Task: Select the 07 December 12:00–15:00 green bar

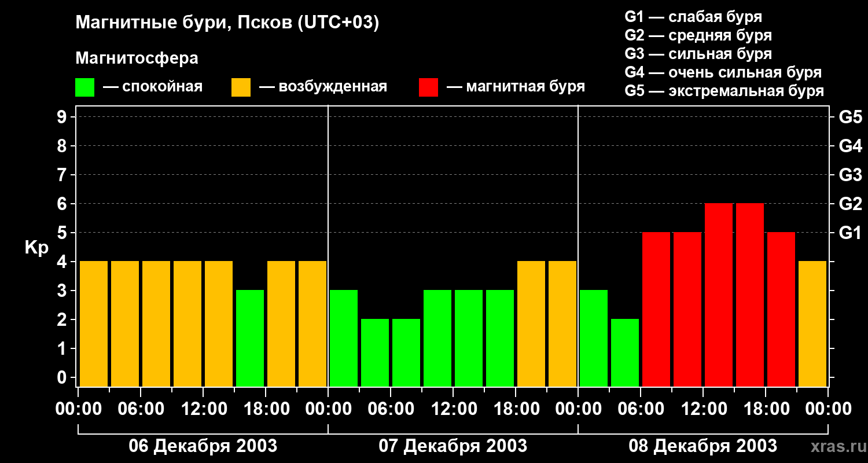Action: [x=469, y=338]
